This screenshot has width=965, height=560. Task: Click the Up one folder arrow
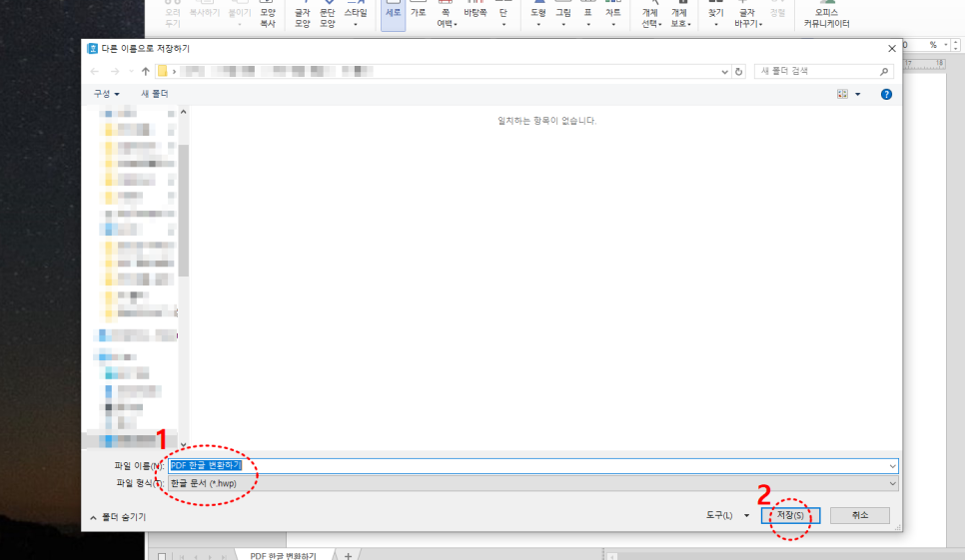click(146, 72)
